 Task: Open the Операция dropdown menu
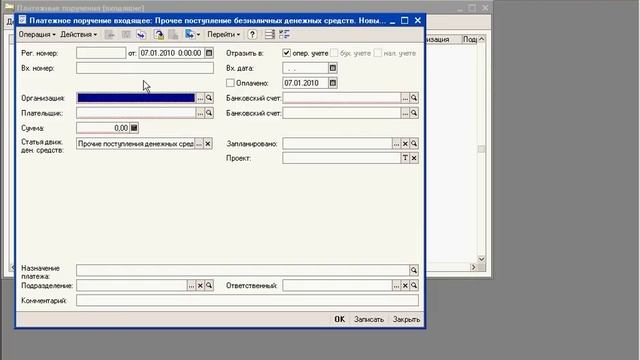37,35
